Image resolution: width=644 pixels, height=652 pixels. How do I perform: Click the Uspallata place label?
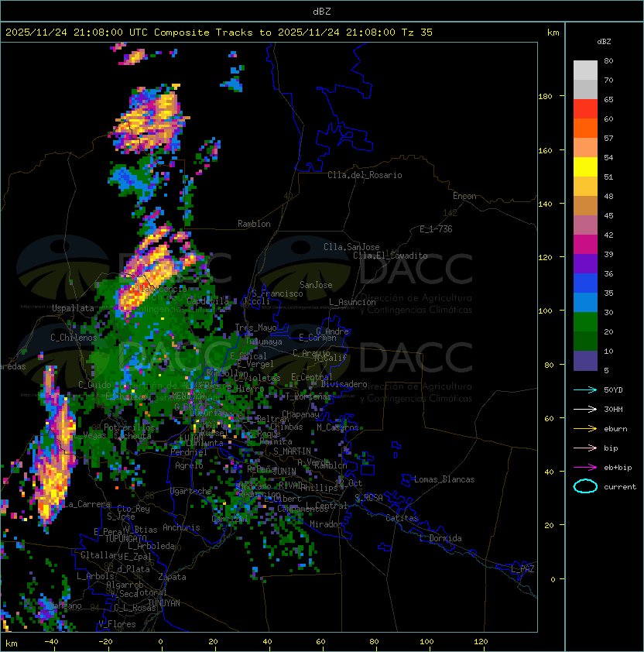tap(73, 308)
